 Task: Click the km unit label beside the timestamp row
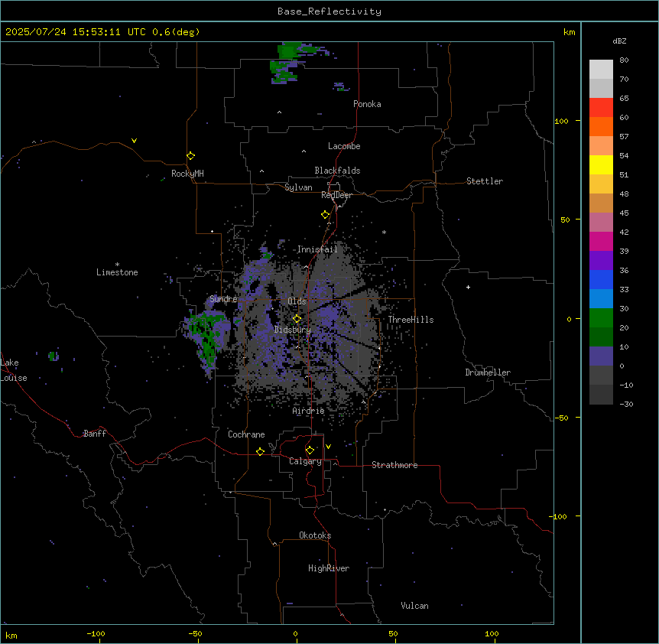point(569,32)
